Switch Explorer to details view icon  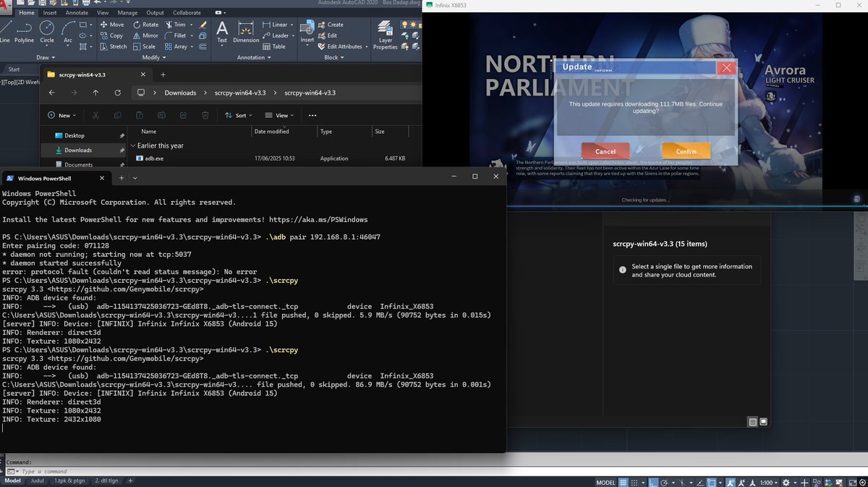(x=753, y=422)
